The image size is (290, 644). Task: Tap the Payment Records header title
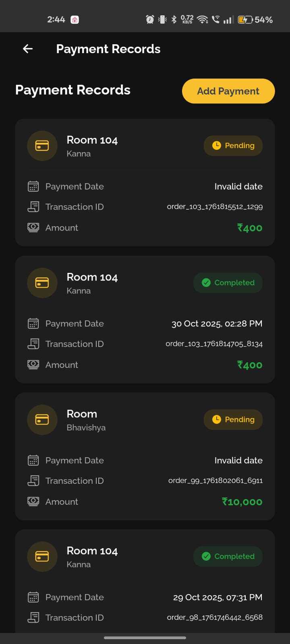click(108, 49)
